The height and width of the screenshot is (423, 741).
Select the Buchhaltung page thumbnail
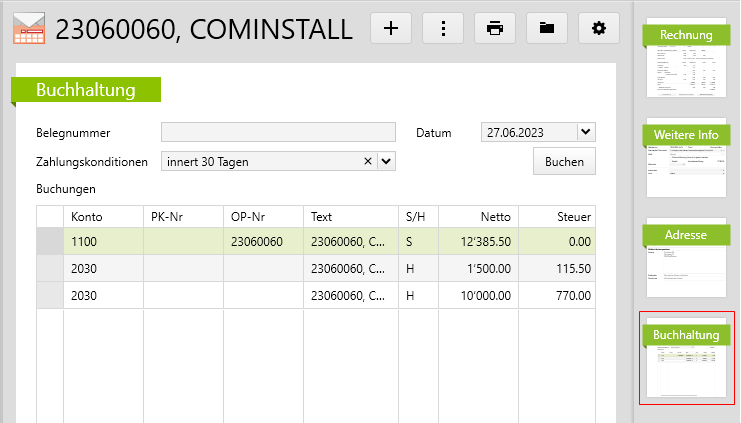686,358
